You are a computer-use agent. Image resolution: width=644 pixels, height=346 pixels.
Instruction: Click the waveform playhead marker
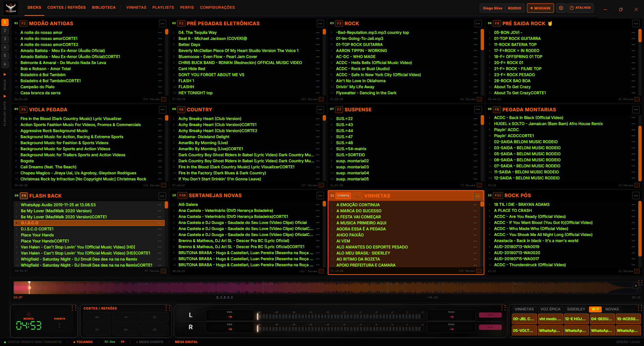coord(29,287)
